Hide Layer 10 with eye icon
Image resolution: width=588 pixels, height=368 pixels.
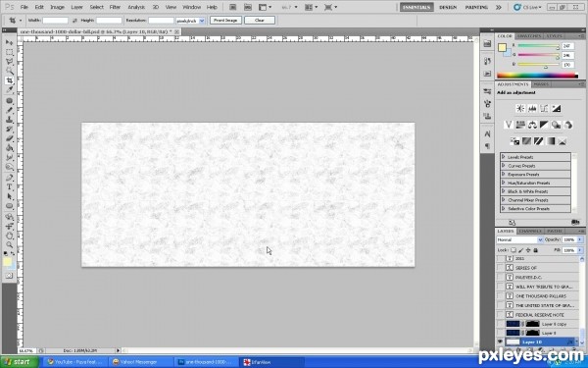tap(500, 342)
